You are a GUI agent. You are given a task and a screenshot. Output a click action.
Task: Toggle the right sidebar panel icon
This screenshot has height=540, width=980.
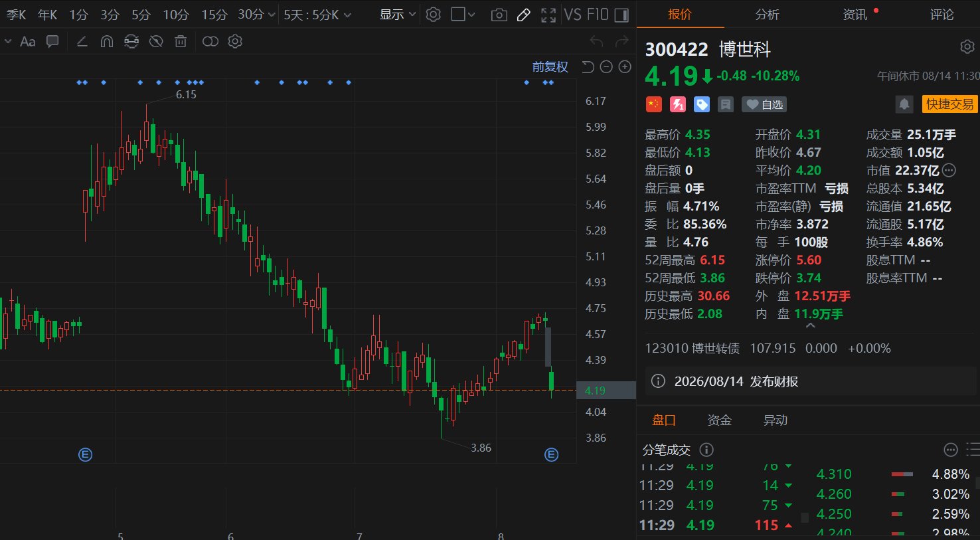[622, 15]
